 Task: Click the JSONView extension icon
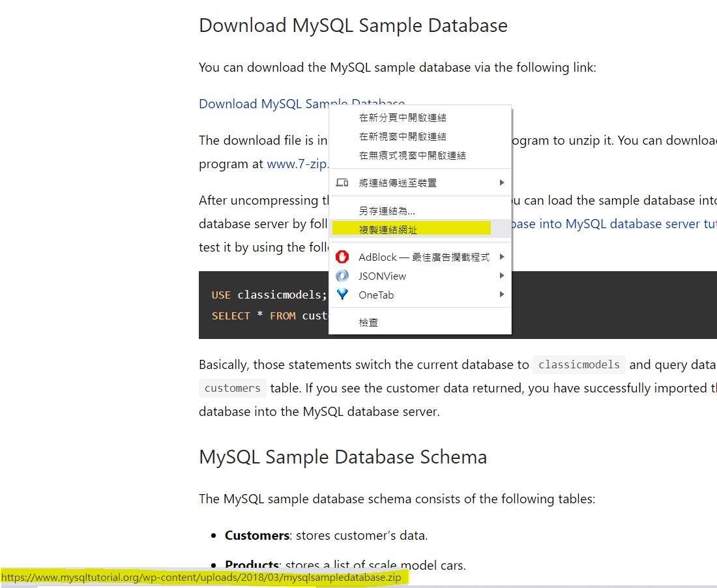click(342, 276)
